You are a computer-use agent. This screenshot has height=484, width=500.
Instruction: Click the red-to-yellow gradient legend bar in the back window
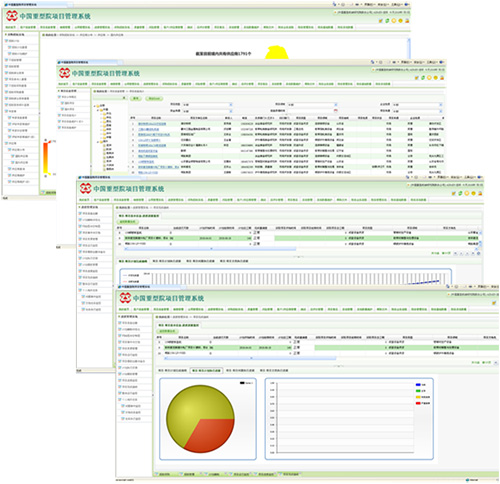(x=46, y=158)
